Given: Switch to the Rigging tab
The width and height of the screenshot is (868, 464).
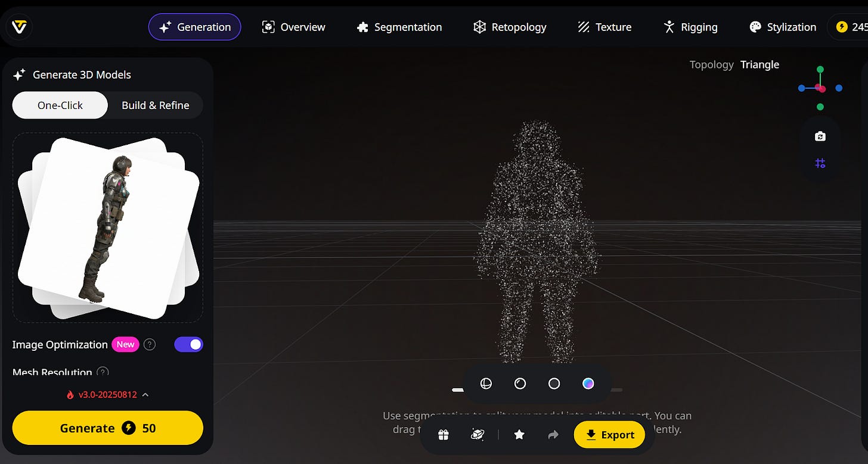Looking at the screenshot, I should (690, 27).
